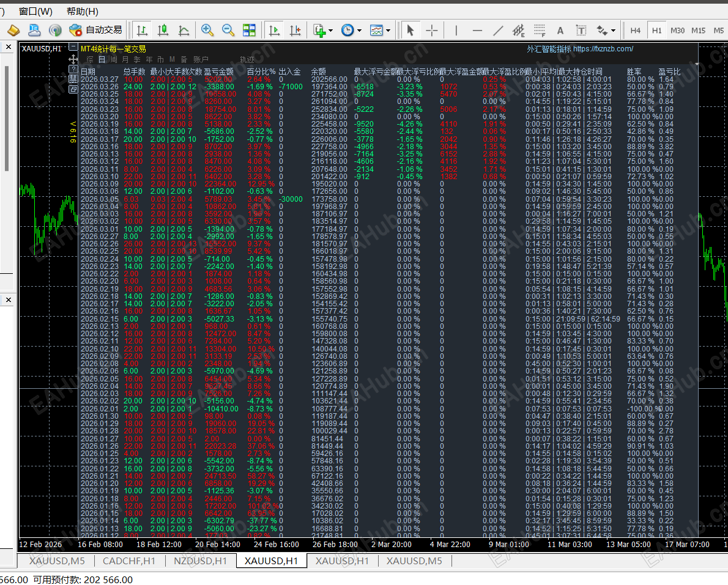728x585 pixels.
Task: Click the -71000 deposit withdrawal value
Action: [x=291, y=87]
